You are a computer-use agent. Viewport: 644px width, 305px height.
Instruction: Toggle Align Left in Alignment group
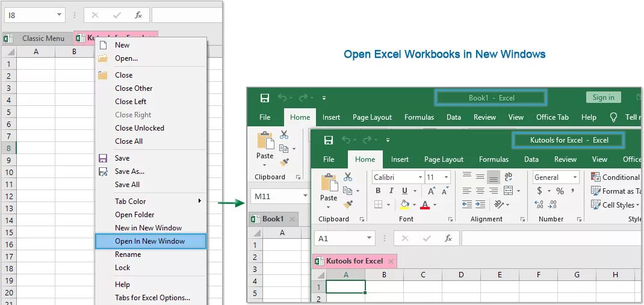click(x=467, y=191)
